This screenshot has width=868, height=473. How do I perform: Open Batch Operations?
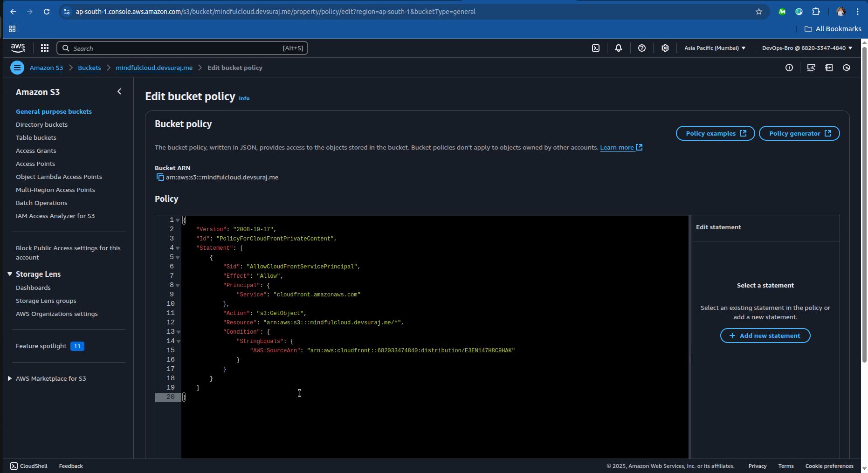coord(41,203)
